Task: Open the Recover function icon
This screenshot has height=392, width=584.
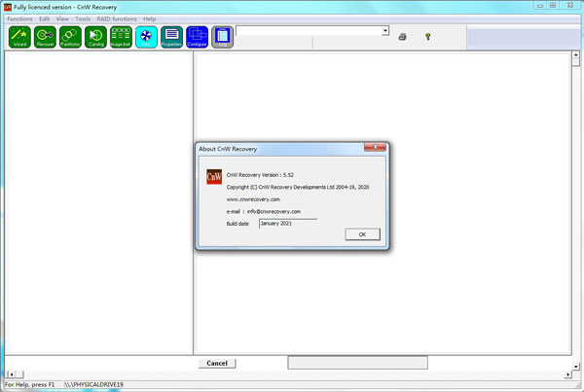Action: (45, 37)
